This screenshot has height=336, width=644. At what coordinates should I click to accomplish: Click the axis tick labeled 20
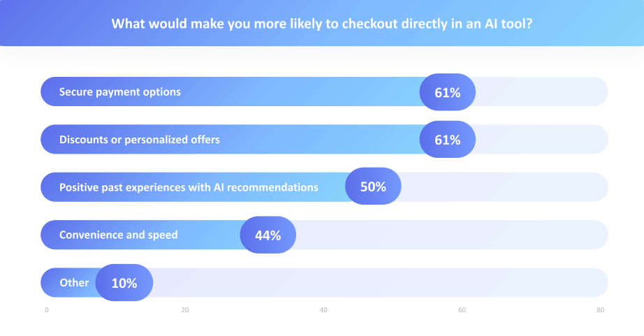(x=185, y=309)
